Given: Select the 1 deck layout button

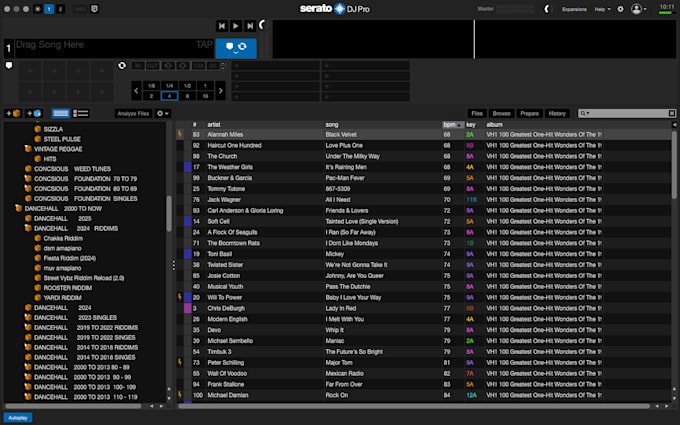Looking at the screenshot, I should coord(49,9).
